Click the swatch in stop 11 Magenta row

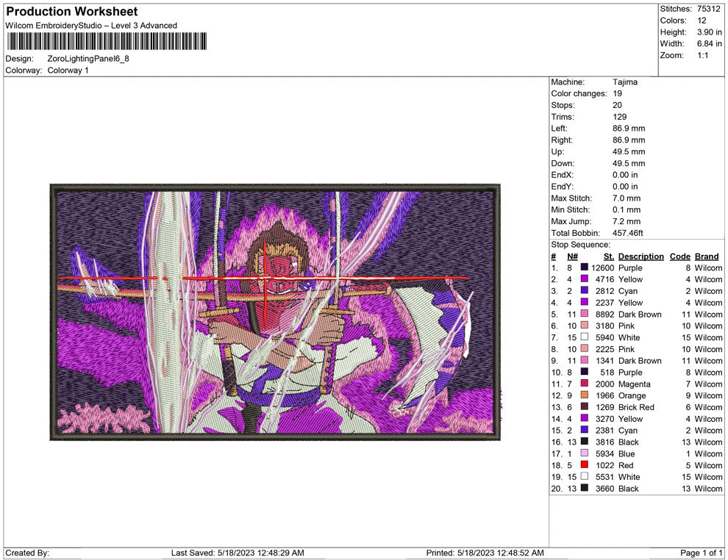point(585,383)
